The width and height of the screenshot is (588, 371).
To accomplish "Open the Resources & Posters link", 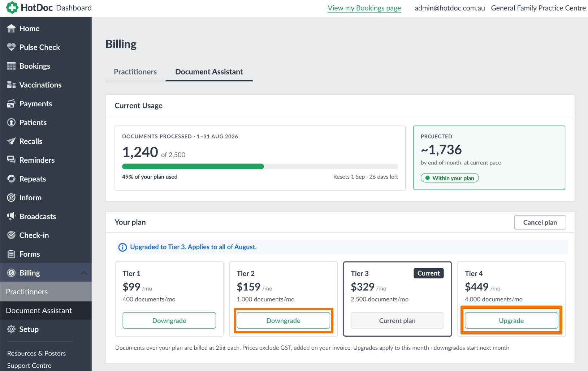I will pyautogui.click(x=36, y=353).
